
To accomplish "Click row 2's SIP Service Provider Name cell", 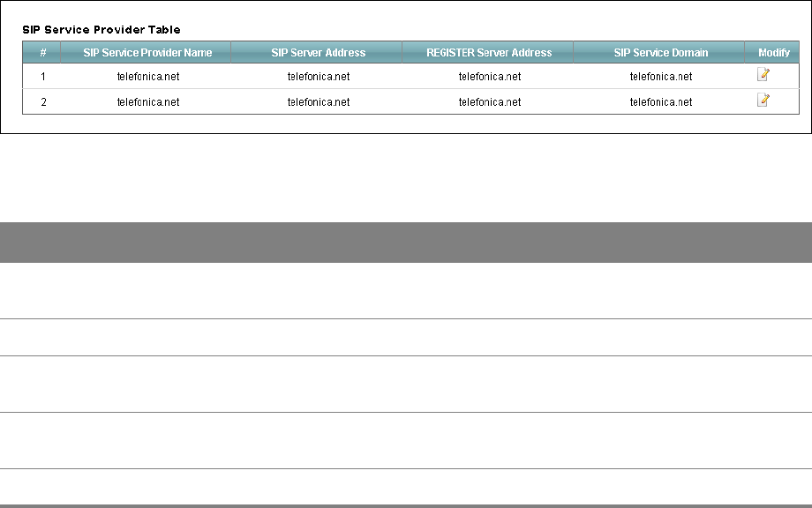I will [x=148, y=102].
